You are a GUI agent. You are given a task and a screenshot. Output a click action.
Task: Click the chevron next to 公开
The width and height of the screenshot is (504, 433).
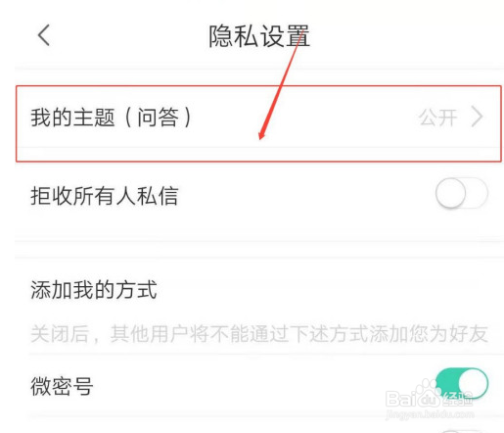click(477, 118)
